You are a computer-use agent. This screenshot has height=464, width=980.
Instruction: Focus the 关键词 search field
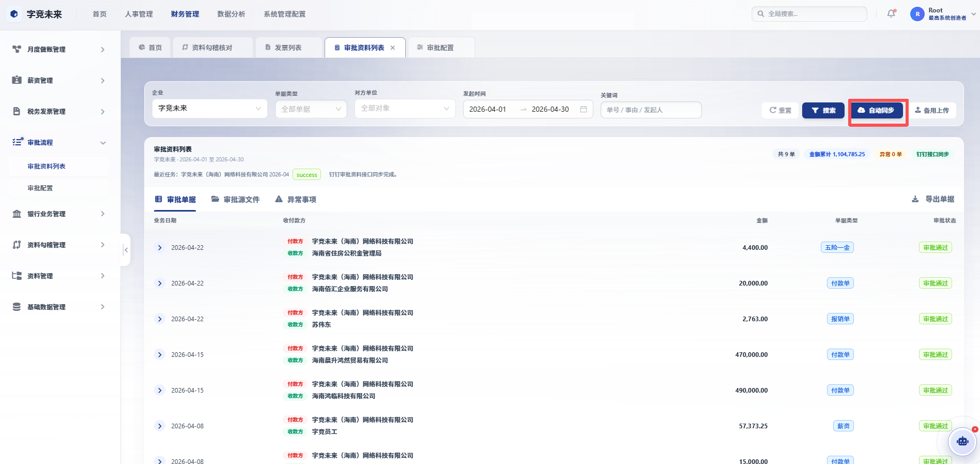coord(651,110)
